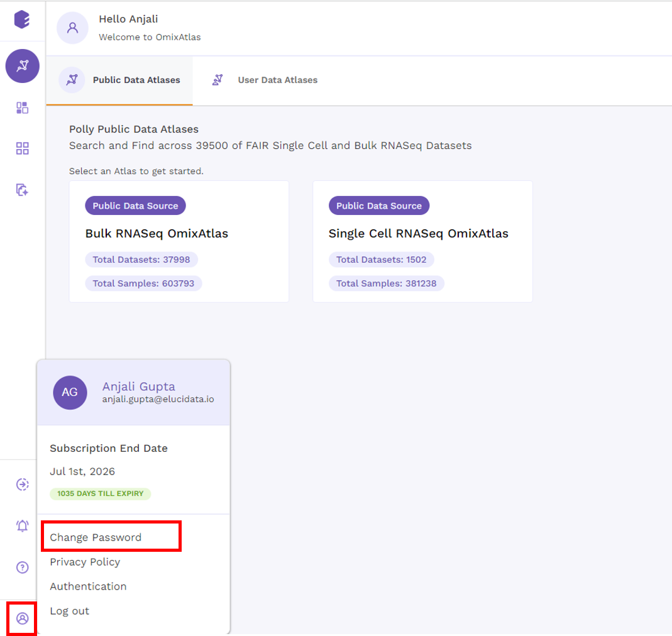This screenshot has width=672, height=636.
Task: Click the dashed-circle arrow sidebar icon
Action: 22,485
